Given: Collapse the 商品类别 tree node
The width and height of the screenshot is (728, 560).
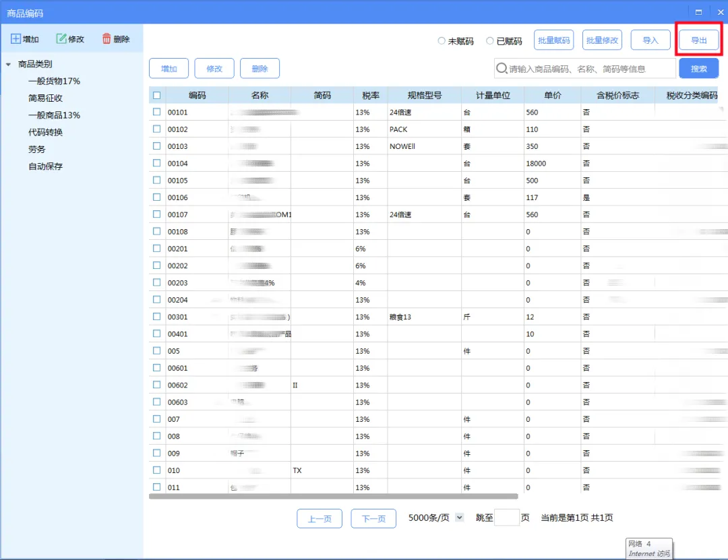Looking at the screenshot, I should [8, 65].
